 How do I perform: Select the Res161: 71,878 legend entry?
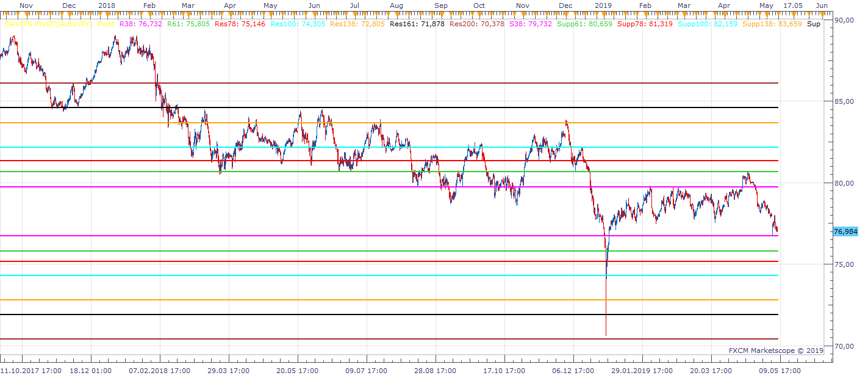tap(417, 24)
